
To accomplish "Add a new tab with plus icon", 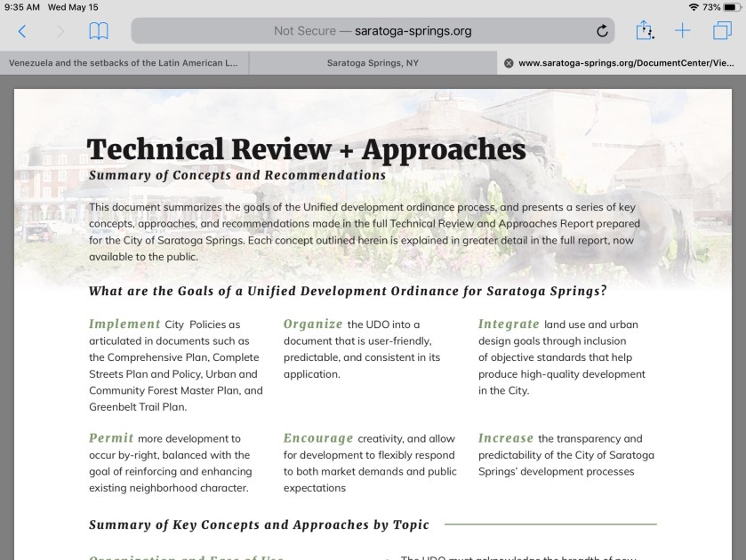I will point(682,31).
